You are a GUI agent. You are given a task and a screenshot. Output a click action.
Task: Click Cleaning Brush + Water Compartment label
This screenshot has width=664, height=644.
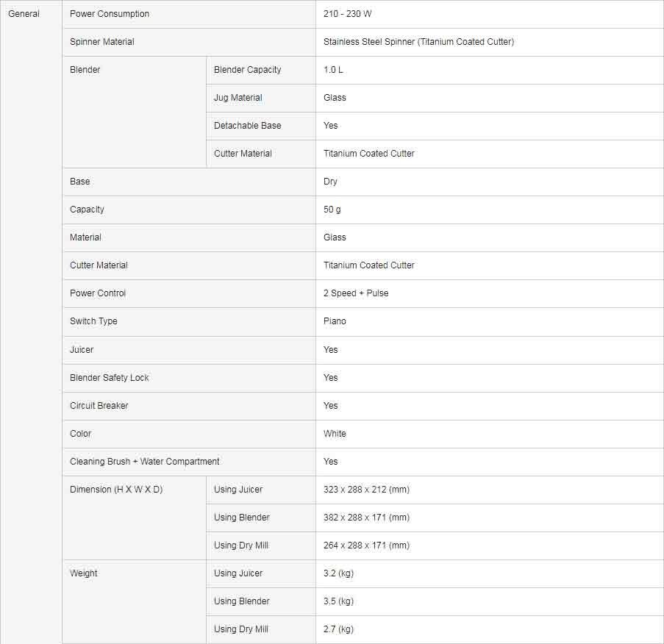click(x=144, y=462)
